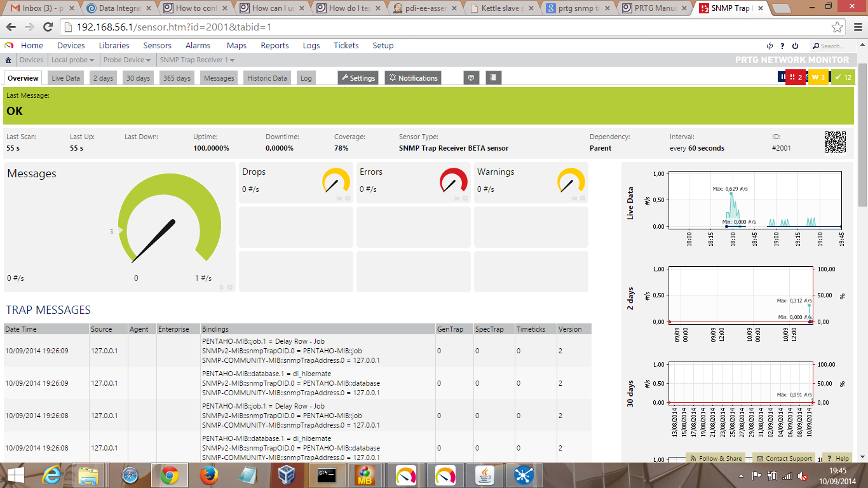Open the PRTG help question mark icon

(782, 46)
